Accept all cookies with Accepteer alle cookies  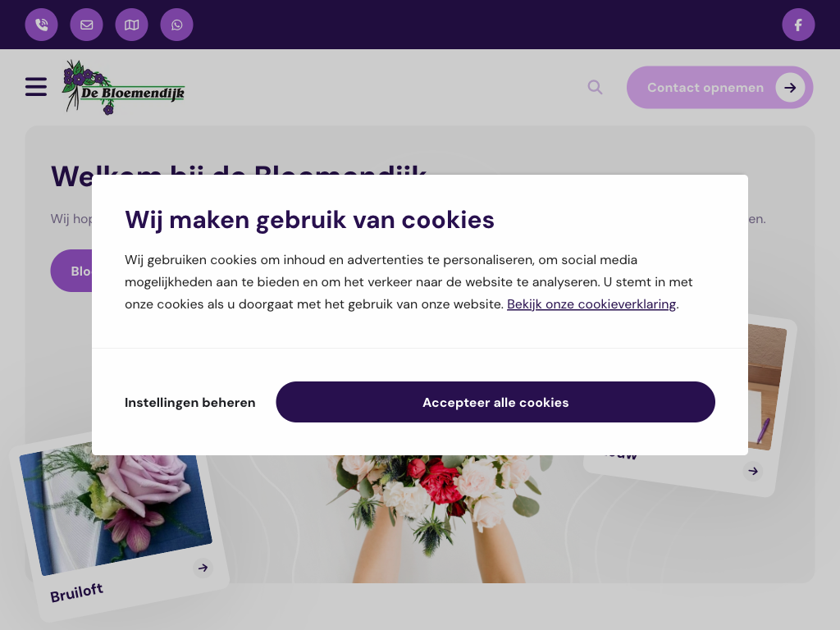coord(495,402)
